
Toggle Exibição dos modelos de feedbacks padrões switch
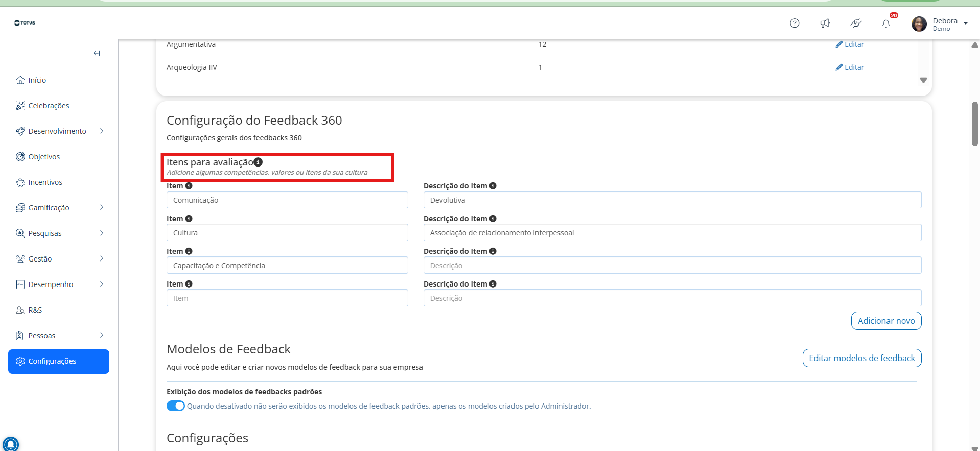[x=176, y=406]
